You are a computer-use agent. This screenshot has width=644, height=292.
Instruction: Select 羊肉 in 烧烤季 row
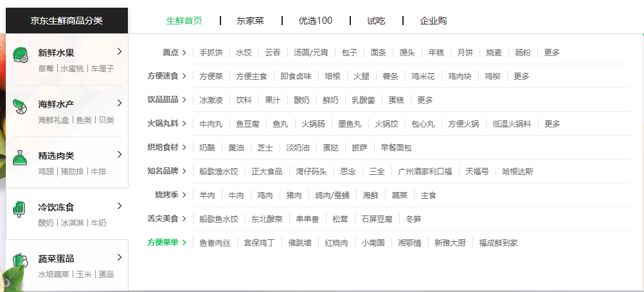207,196
